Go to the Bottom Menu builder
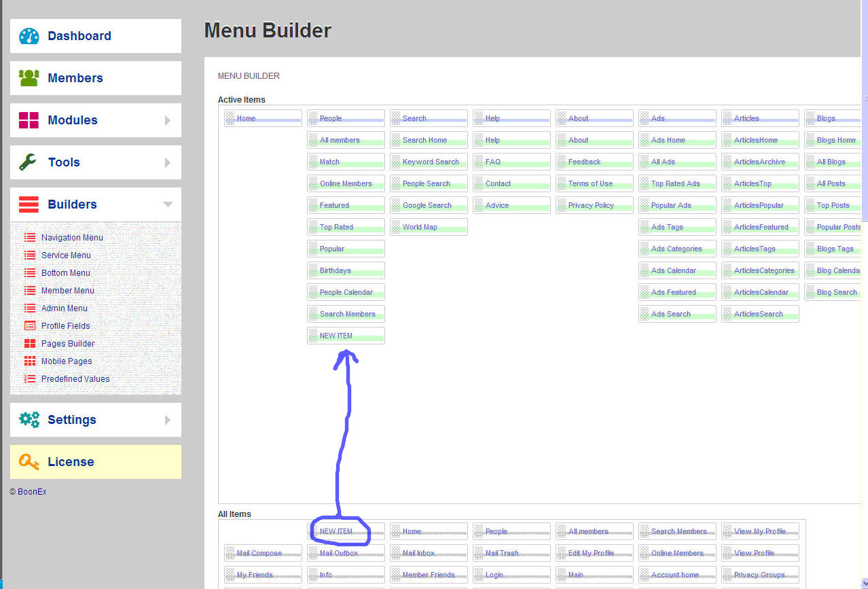868x589 pixels. [x=65, y=273]
